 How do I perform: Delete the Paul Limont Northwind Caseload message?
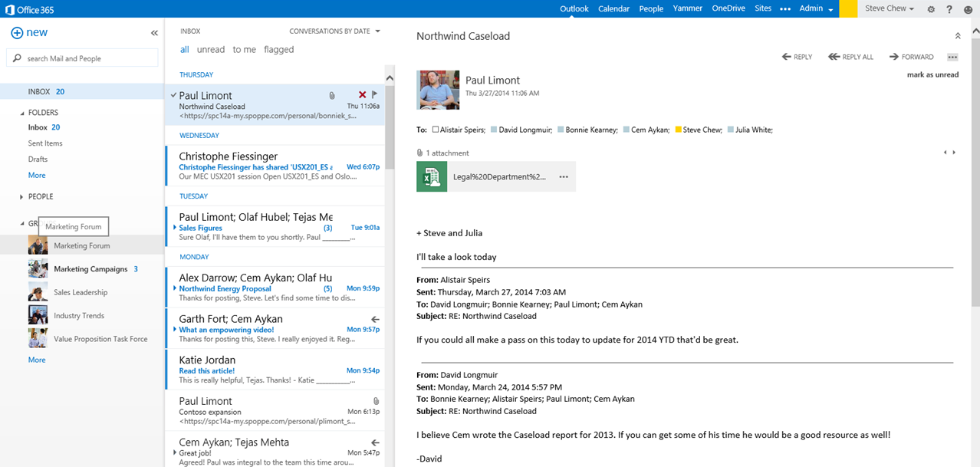click(362, 95)
